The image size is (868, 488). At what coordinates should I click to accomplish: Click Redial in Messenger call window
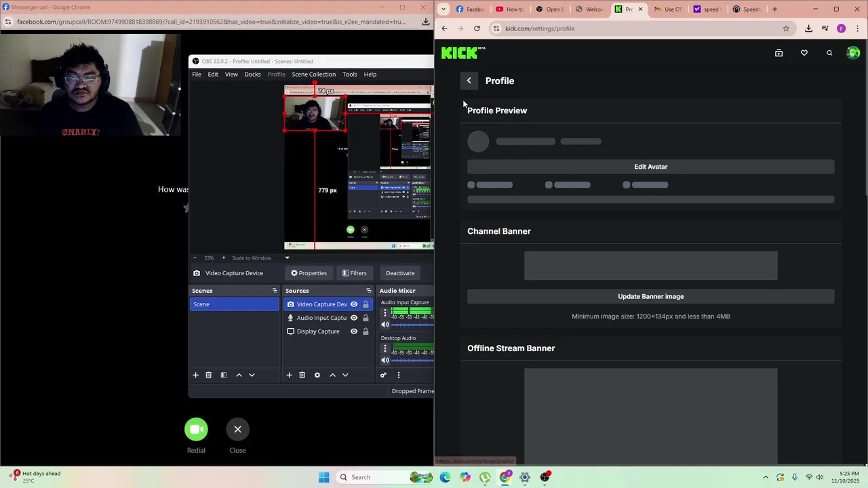[x=196, y=429]
